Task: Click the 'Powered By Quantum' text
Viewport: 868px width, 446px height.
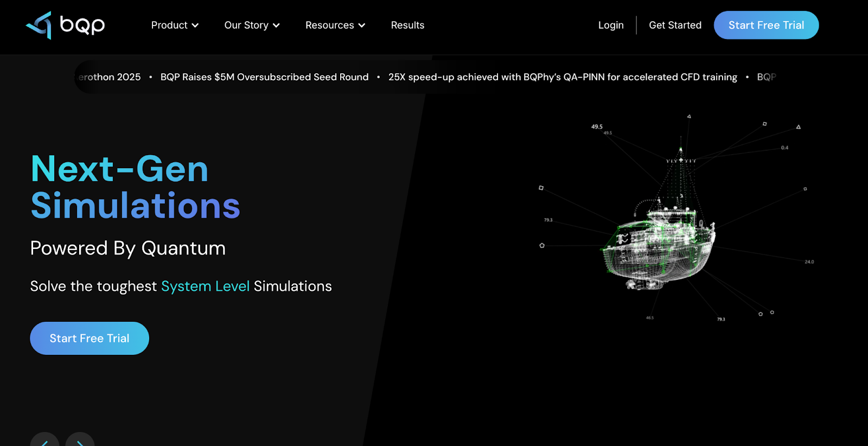Action: [x=128, y=248]
